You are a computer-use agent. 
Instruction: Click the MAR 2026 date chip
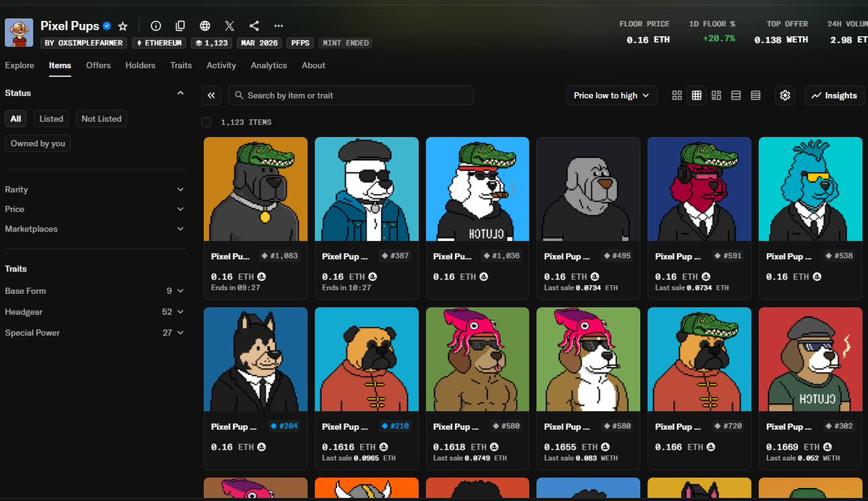coord(260,43)
